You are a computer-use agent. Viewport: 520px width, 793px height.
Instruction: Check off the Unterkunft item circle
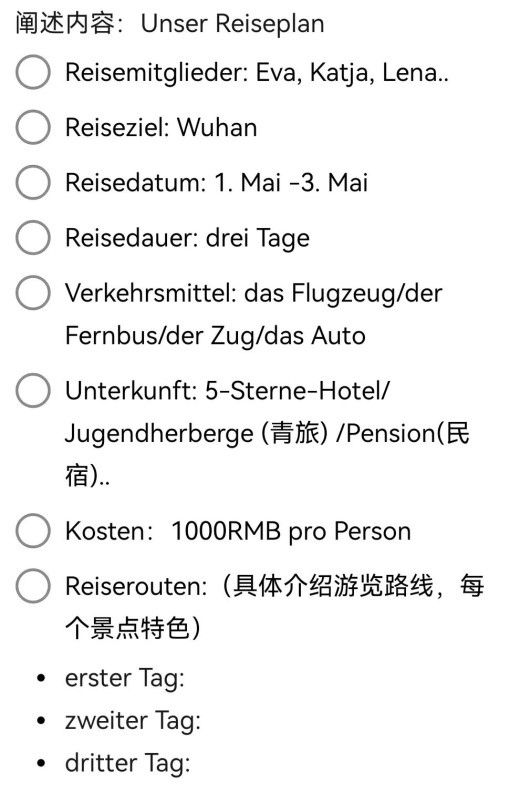[x=33, y=390]
